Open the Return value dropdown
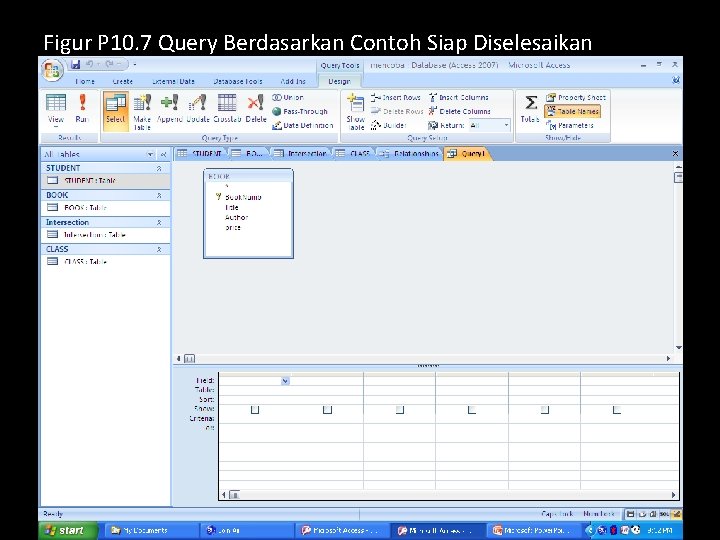720x540 pixels. (x=506, y=125)
